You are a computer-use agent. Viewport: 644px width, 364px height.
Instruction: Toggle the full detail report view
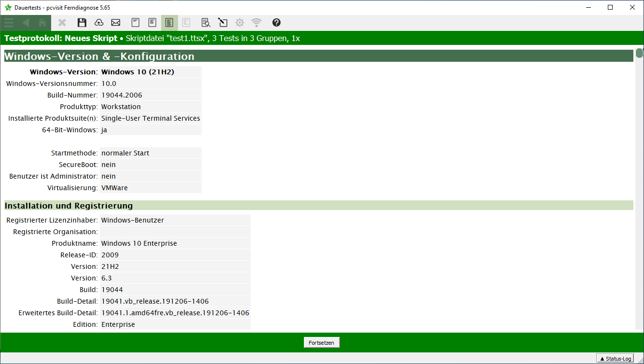(x=169, y=23)
